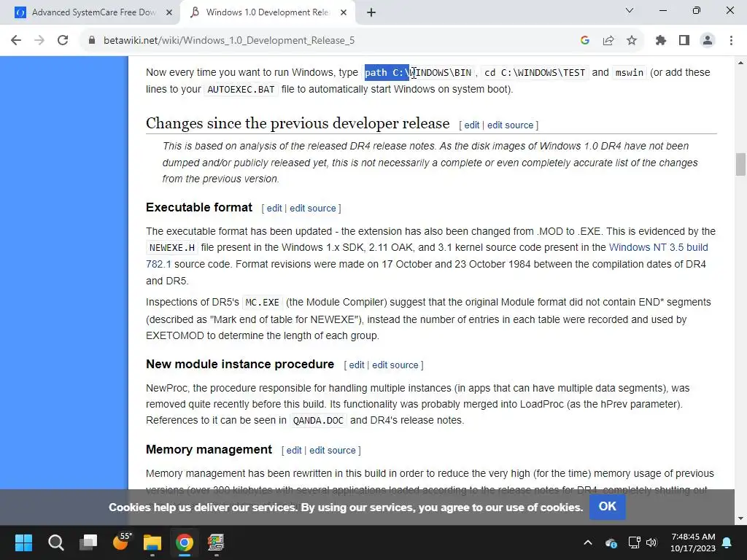Edit source of New module instance procedure
Image resolution: width=747 pixels, height=560 pixels.
(x=395, y=365)
